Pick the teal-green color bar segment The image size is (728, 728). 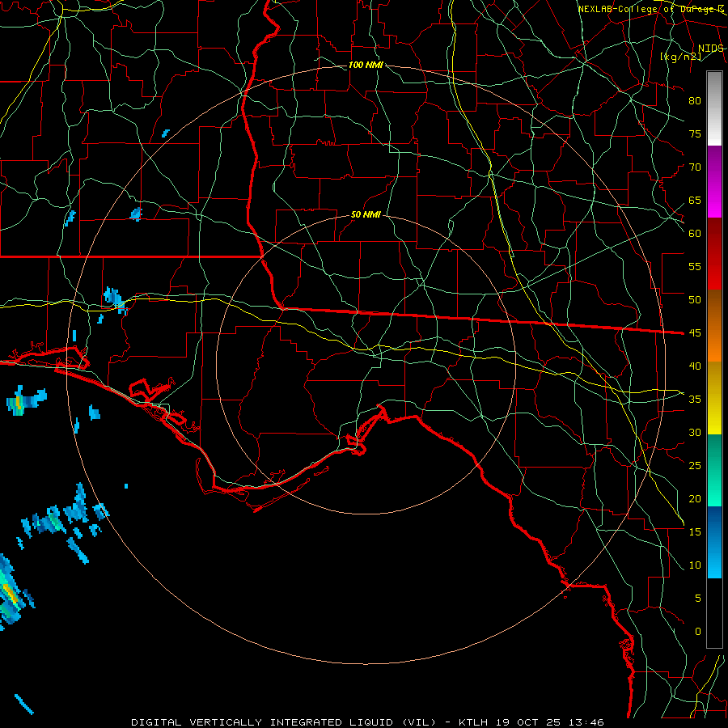(714, 470)
